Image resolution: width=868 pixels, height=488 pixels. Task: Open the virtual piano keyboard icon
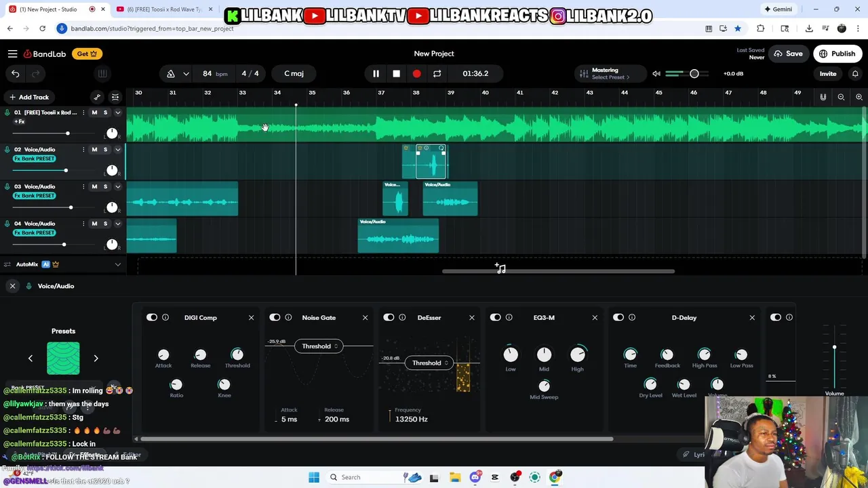pos(102,73)
